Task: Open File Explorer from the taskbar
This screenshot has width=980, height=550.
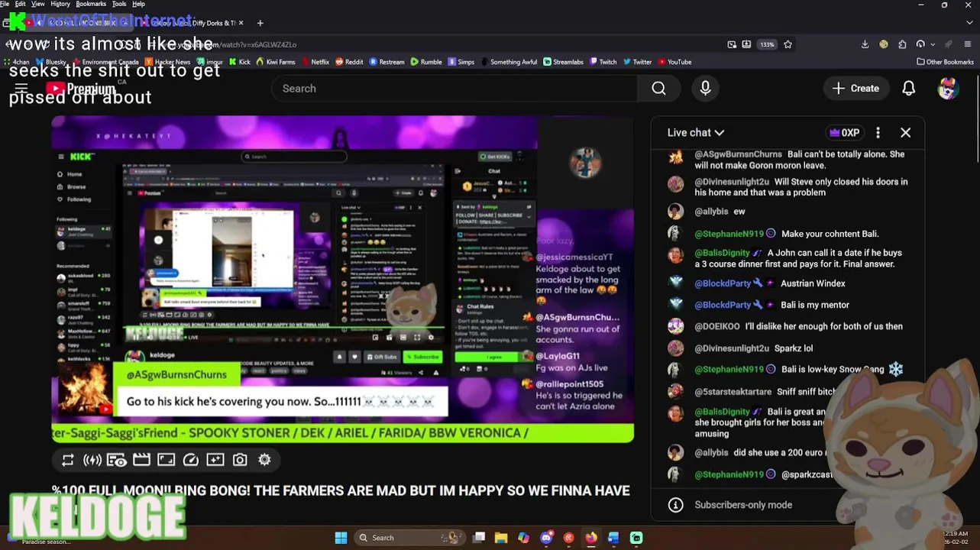Action: [x=501, y=538]
